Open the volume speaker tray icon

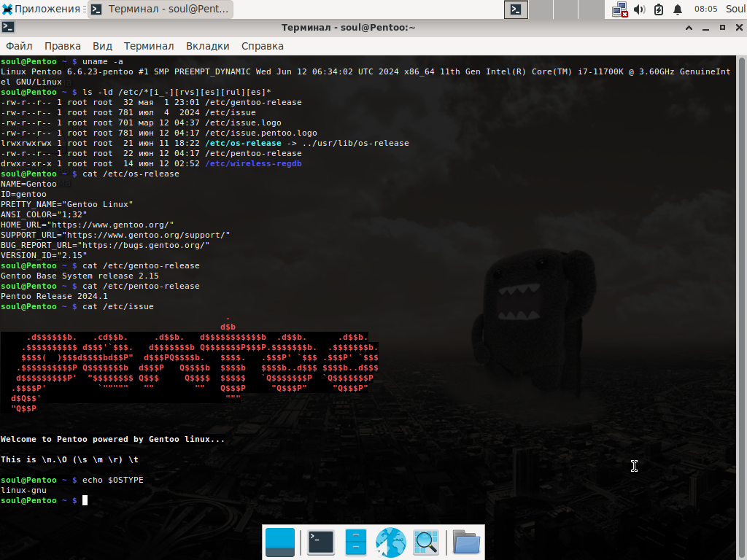[639, 9]
